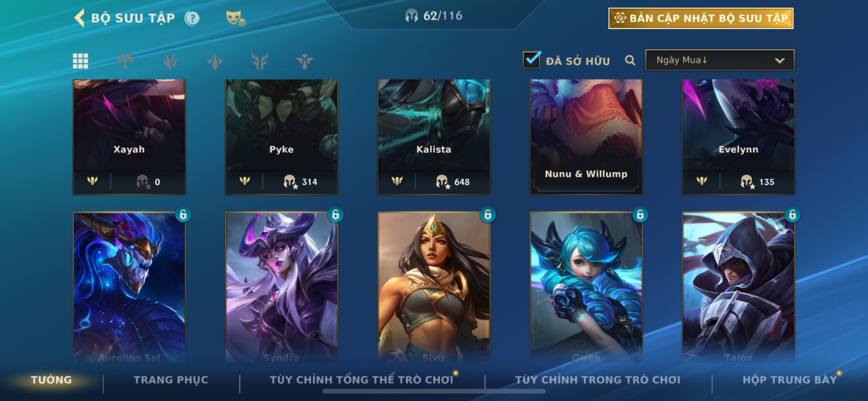
Task: Select the all-champions grid filter icon
Action: pyautogui.click(x=81, y=61)
